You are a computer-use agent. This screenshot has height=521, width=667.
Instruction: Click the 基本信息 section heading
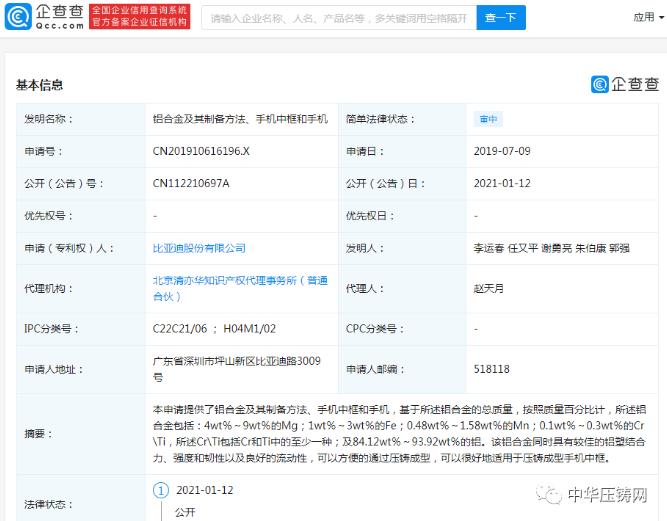[40, 85]
